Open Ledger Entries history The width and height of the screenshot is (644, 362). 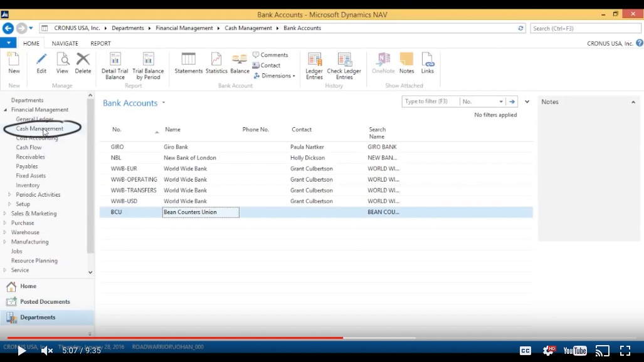coord(314,66)
